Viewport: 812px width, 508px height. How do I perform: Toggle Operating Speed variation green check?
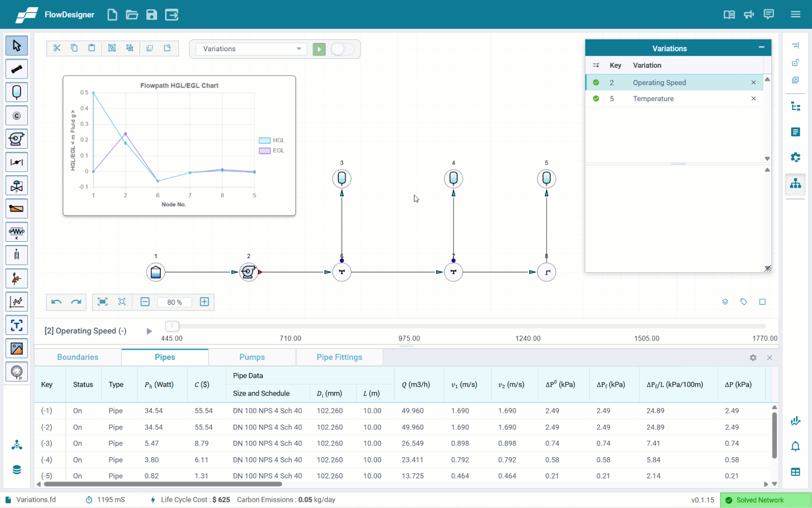[596, 82]
